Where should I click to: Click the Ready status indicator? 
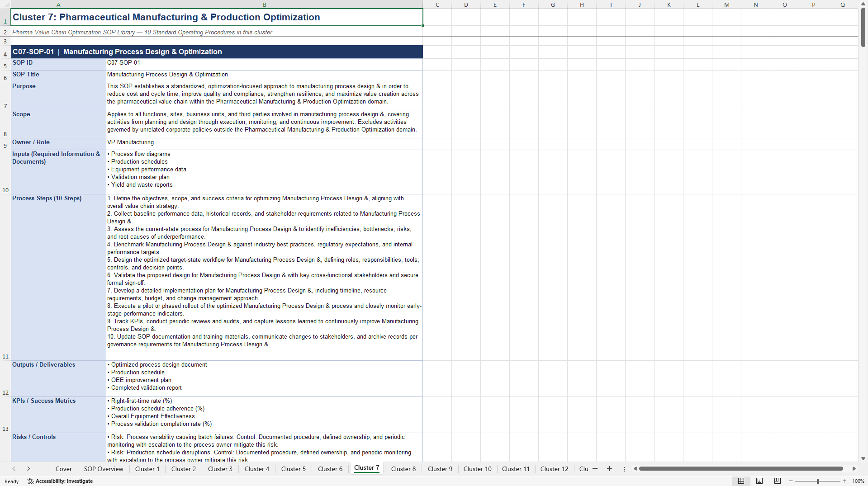[12, 481]
